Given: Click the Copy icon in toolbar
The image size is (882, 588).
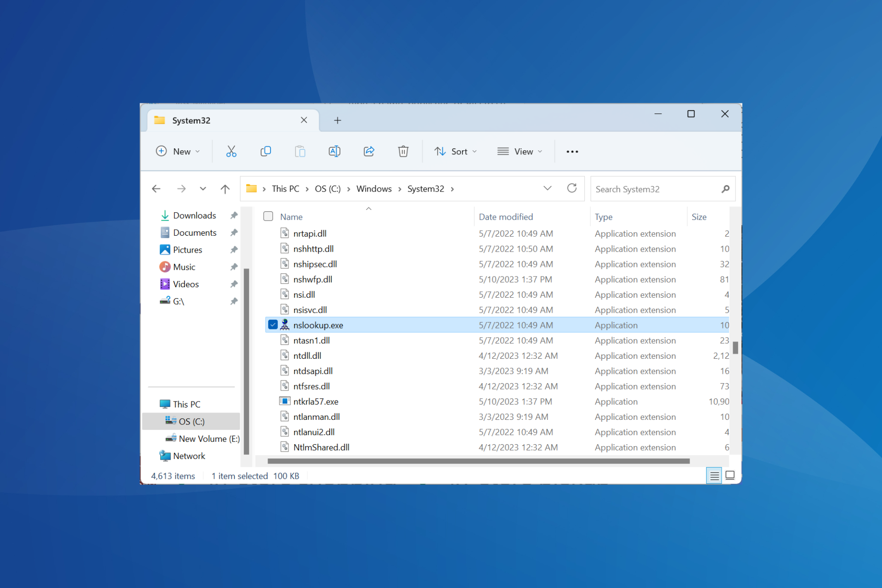Looking at the screenshot, I should pos(266,151).
